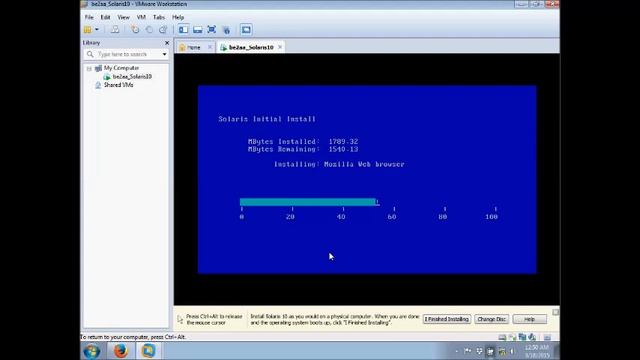The image size is (640, 360).
Task: Open the VM menu
Action: (141, 17)
